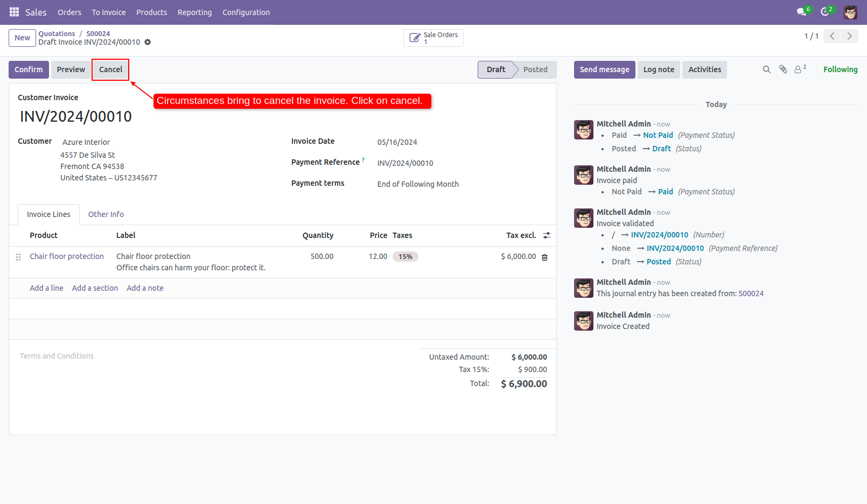867x504 pixels.
Task: Open attachments with the paperclip icon
Action: click(x=782, y=69)
